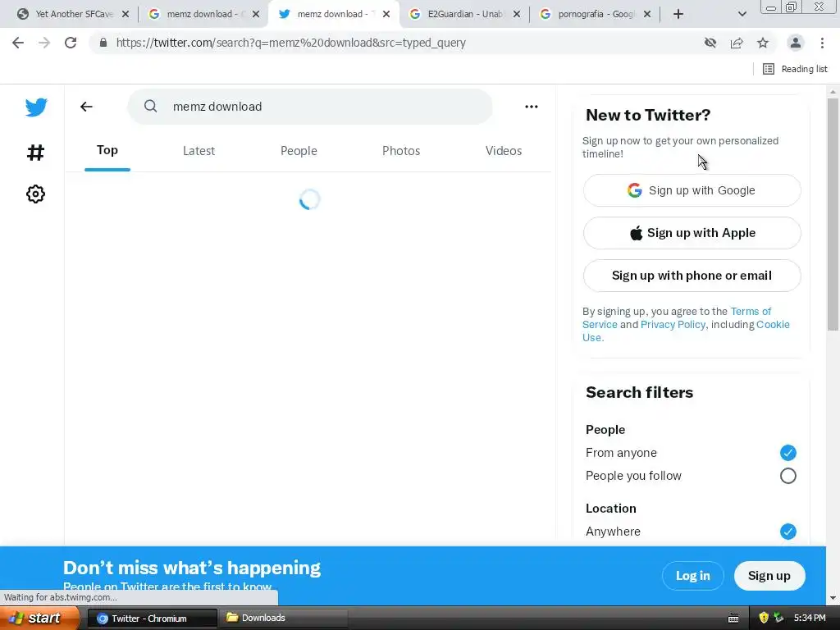
Task: Sign up with Google
Action: [x=692, y=190]
